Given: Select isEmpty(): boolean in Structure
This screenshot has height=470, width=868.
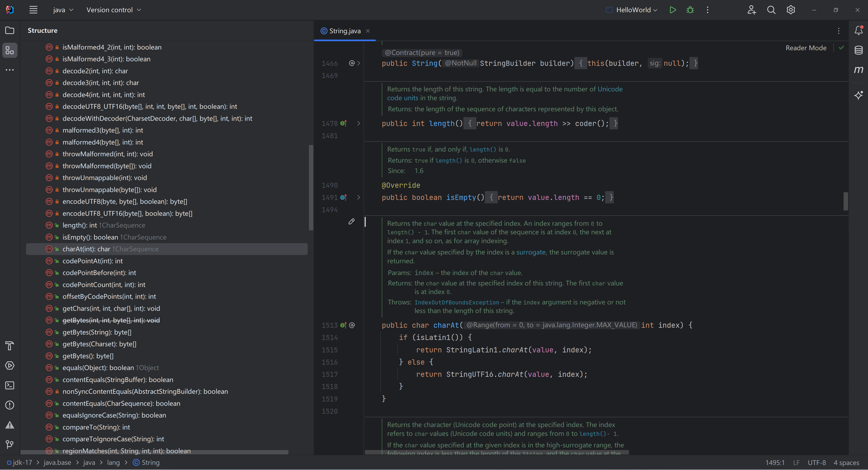Looking at the screenshot, I should point(166,237).
